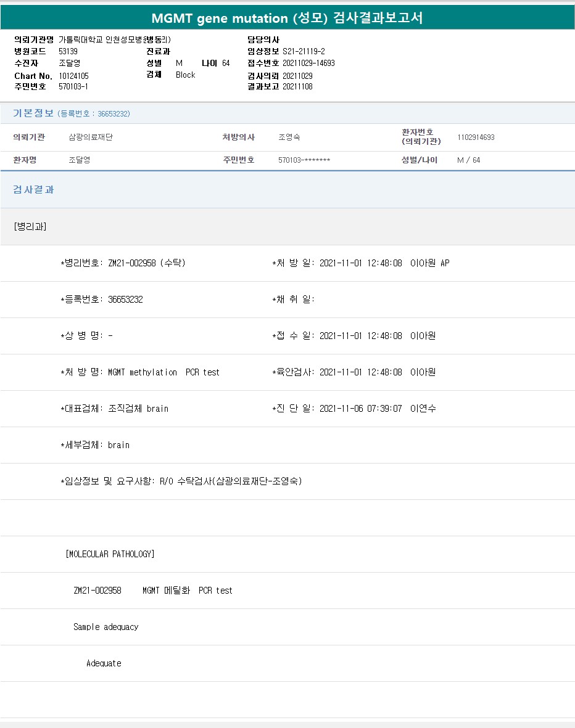Select the 'Adequate' result value
The height and width of the screenshot is (728, 575).
pos(104,663)
